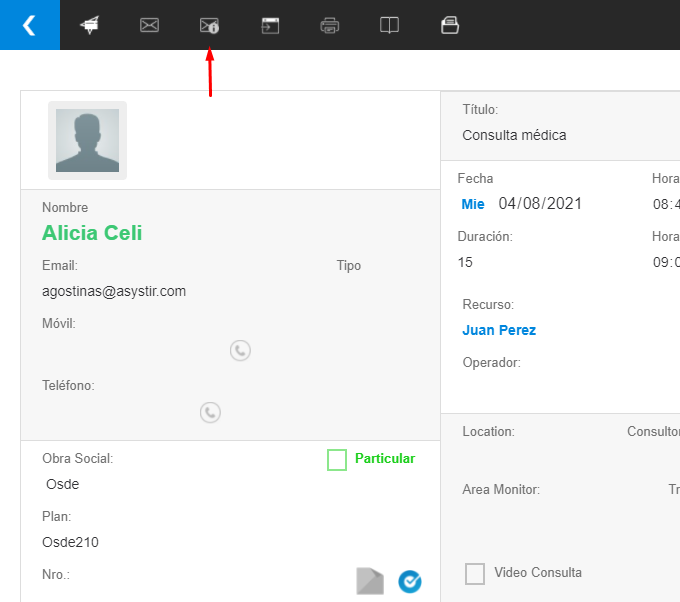The width and height of the screenshot is (680, 602).
Task: Click the last icon in top toolbar
Action: (450, 26)
